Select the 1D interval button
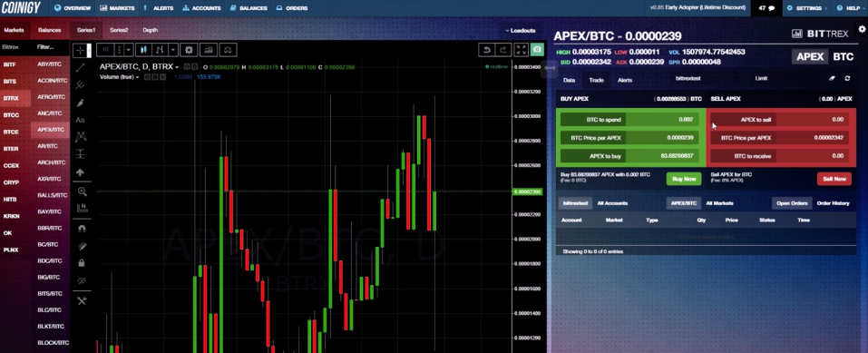 click(x=105, y=50)
